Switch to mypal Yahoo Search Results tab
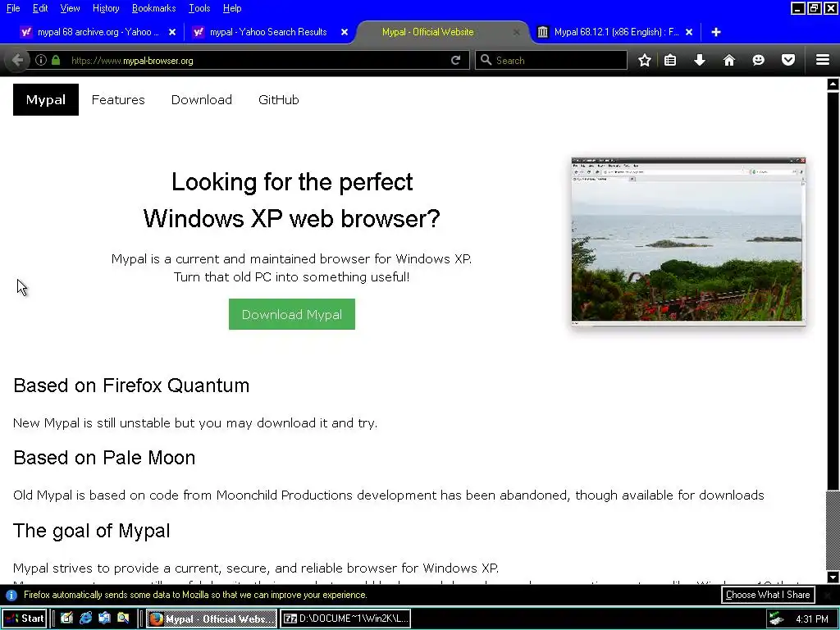840x630 pixels. (x=268, y=32)
